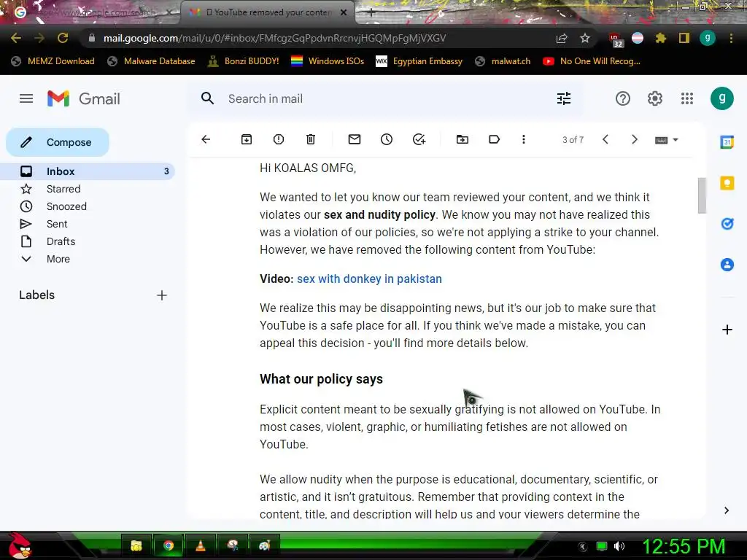Bookmark this page star

(585, 38)
